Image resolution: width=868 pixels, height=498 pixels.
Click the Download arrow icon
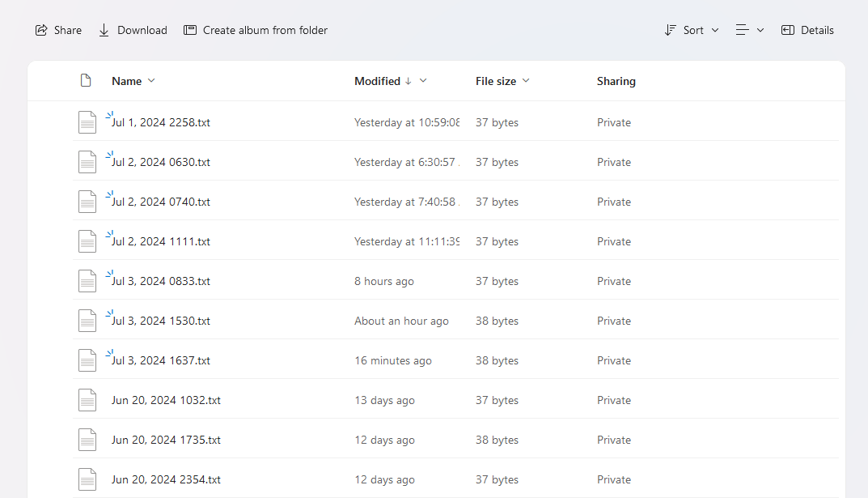[104, 31]
